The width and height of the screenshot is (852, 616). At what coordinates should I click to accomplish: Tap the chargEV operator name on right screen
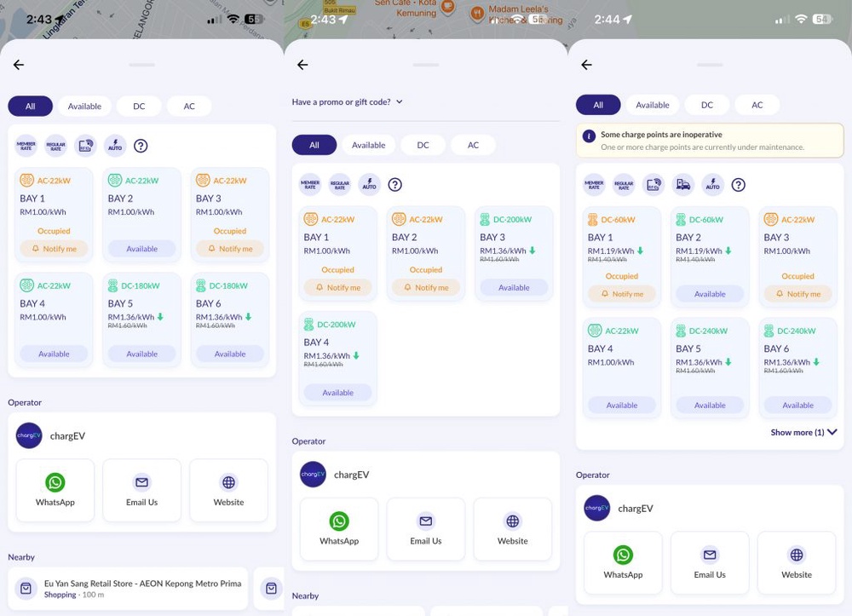pos(636,509)
